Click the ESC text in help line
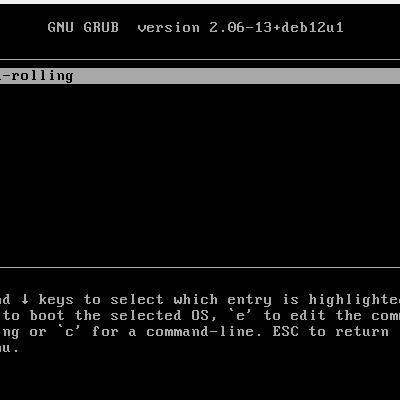This screenshot has width=400, height=400. 285,331
